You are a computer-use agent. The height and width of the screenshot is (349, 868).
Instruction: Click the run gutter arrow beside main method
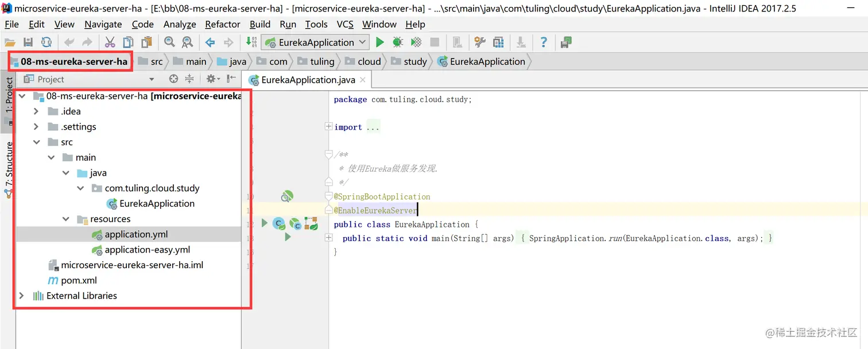(288, 237)
